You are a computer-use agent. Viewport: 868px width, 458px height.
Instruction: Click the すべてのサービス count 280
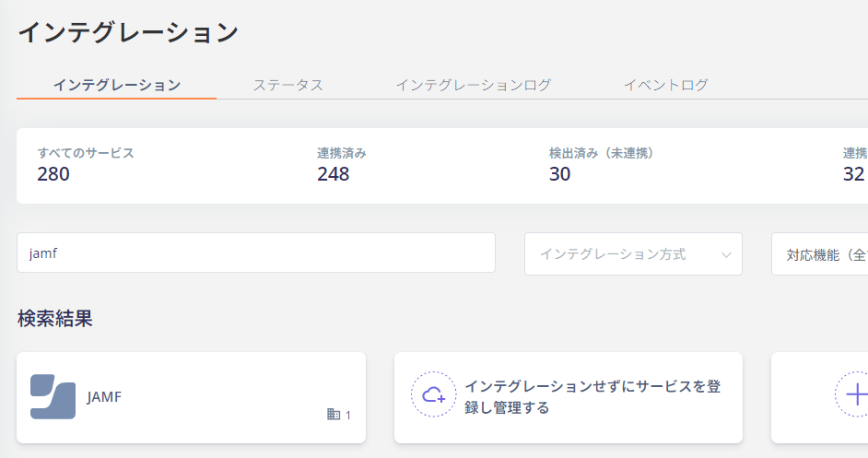[x=53, y=174]
